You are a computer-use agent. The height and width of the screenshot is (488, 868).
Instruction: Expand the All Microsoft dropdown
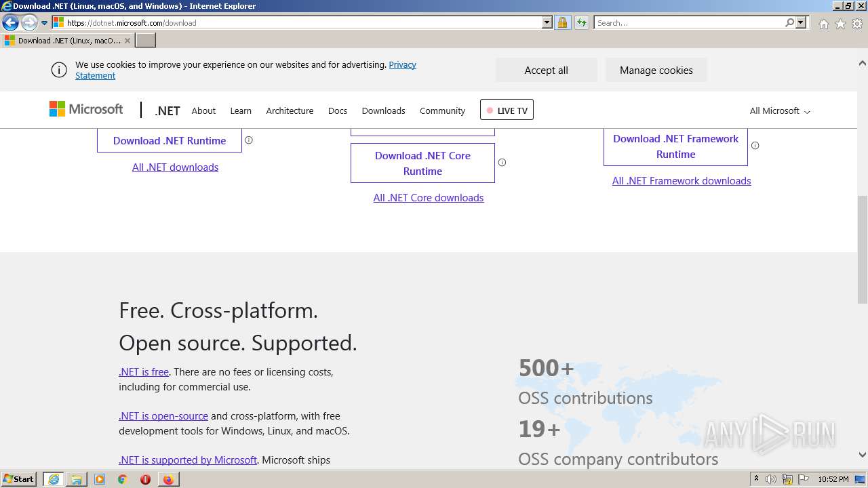point(780,110)
